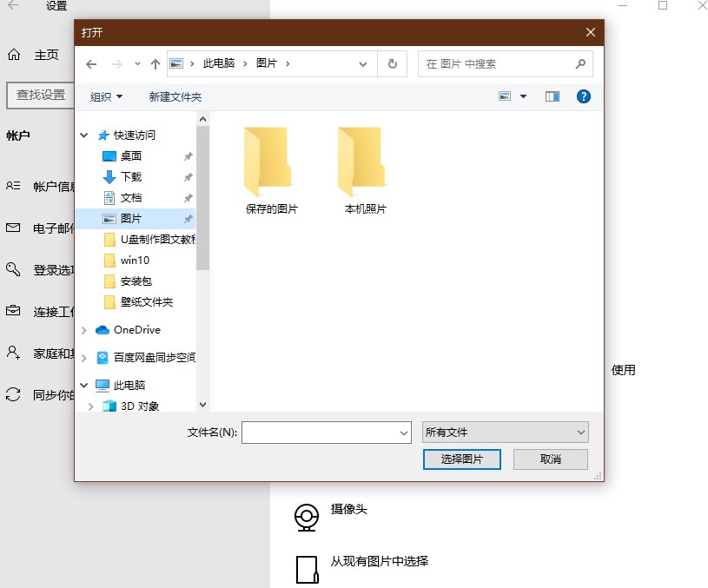Click 图片 in the address path
Viewport: 708px width, 588px height.
tap(267, 63)
